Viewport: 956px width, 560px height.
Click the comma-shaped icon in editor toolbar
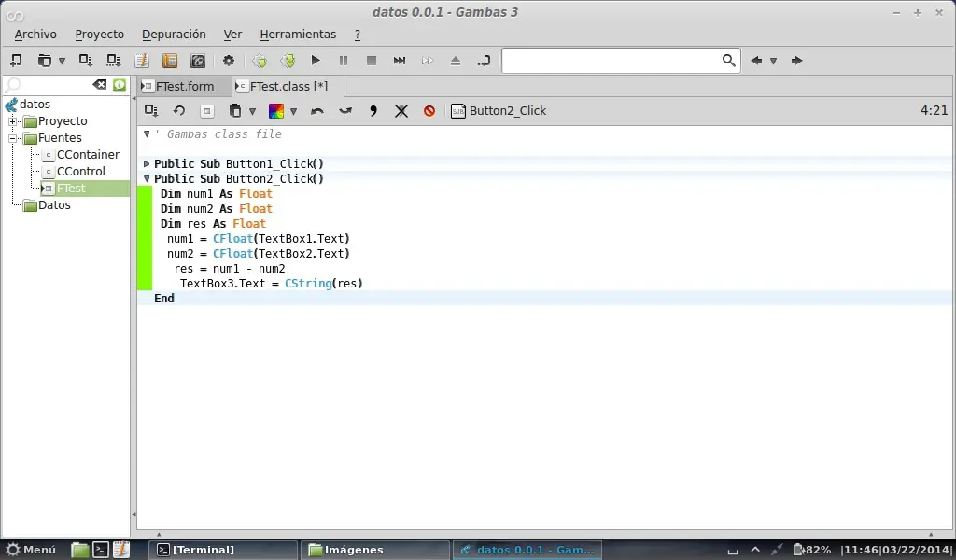[x=373, y=111]
